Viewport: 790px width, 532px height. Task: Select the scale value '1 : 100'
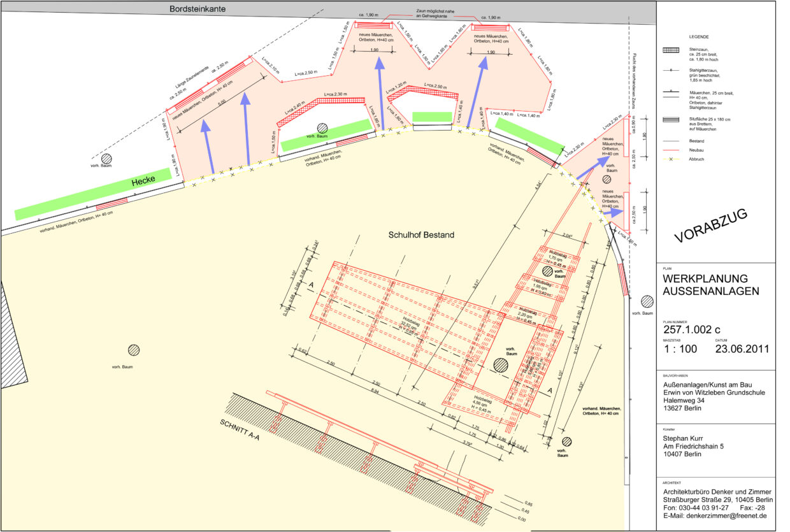(x=680, y=349)
